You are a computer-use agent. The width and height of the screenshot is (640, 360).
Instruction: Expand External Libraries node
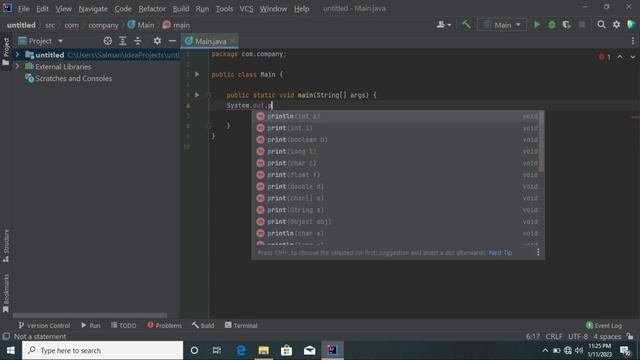click(18, 66)
